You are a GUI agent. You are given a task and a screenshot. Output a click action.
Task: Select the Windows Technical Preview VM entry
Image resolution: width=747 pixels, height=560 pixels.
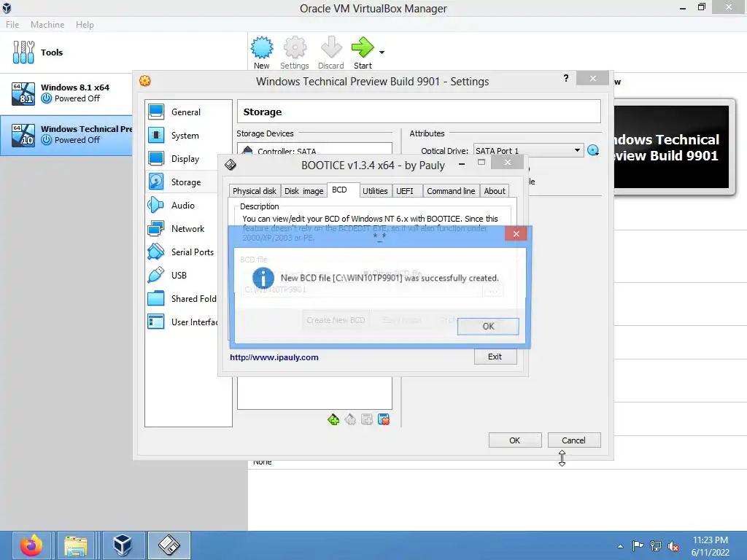tap(66, 135)
